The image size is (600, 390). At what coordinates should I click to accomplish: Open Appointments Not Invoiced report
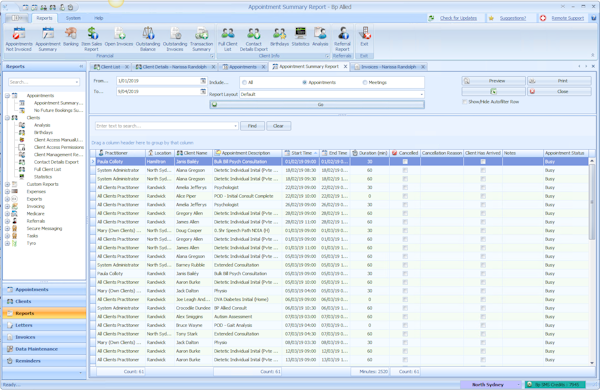click(x=19, y=39)
